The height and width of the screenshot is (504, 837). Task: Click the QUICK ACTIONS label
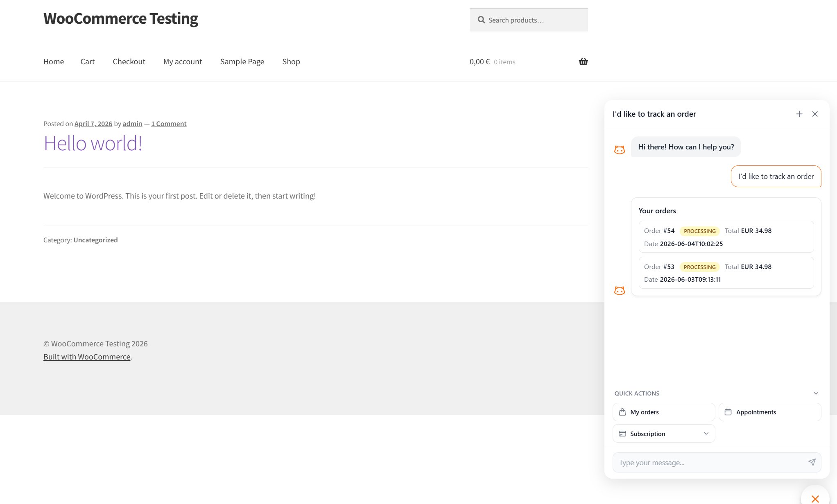637,393
